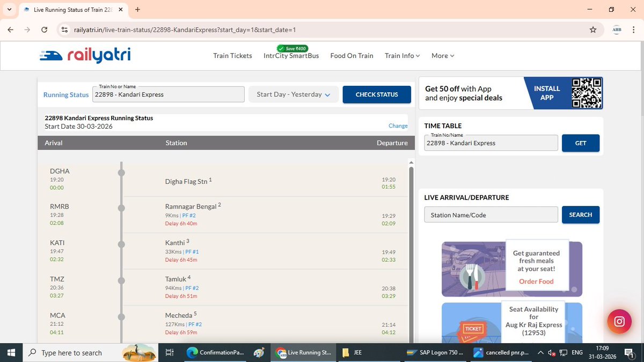Click the Departure column header
The height and width of the screenshot is (362, 644).
click(x=392, y=143)
